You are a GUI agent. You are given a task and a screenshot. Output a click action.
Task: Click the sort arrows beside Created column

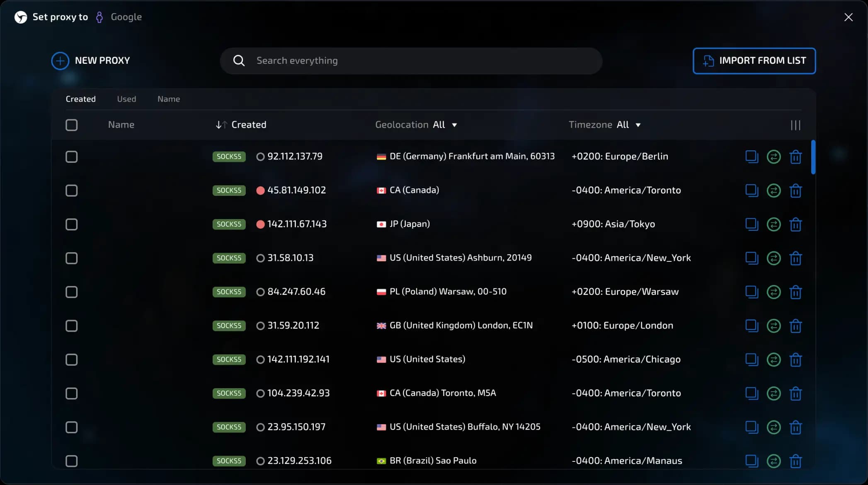coord(221,125)
